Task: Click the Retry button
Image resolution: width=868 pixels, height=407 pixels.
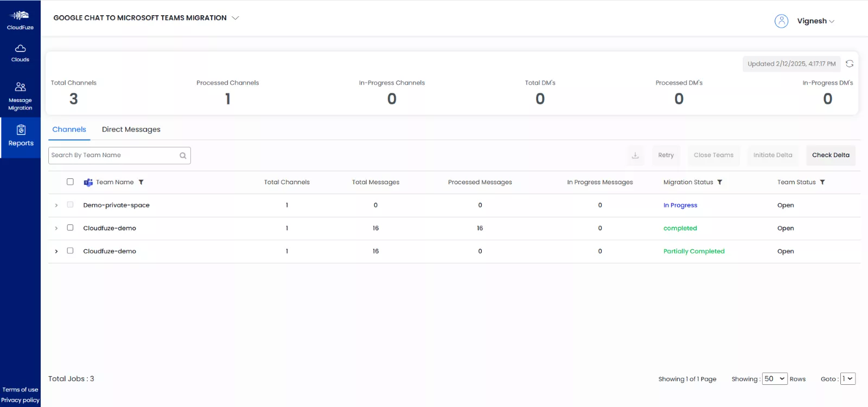Action: click(x=666, y=155)
